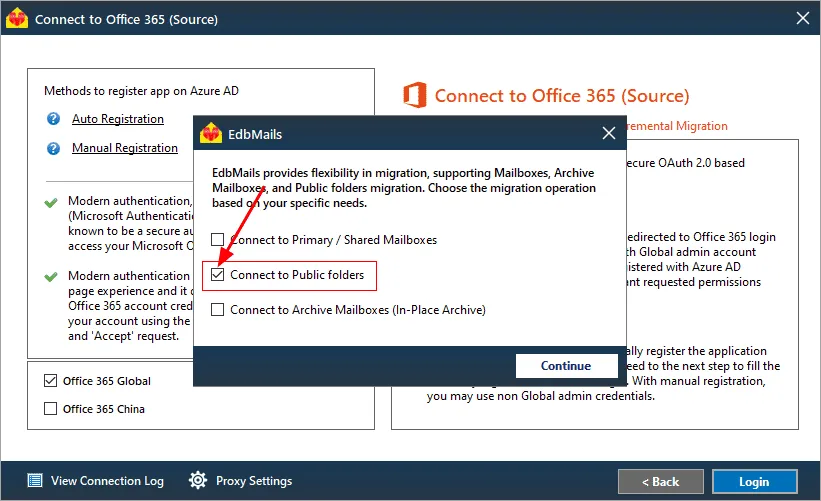Click the EdbMails logo in the main window title bar
This screenshot has width=821, height=501.
17,18
